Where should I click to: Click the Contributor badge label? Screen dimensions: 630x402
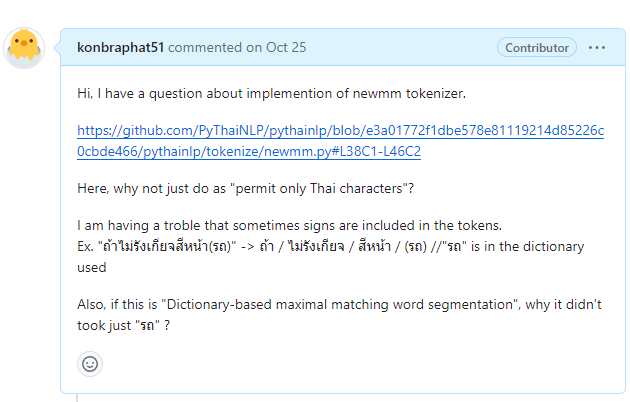pyautogui.click(x=537, y=47)
